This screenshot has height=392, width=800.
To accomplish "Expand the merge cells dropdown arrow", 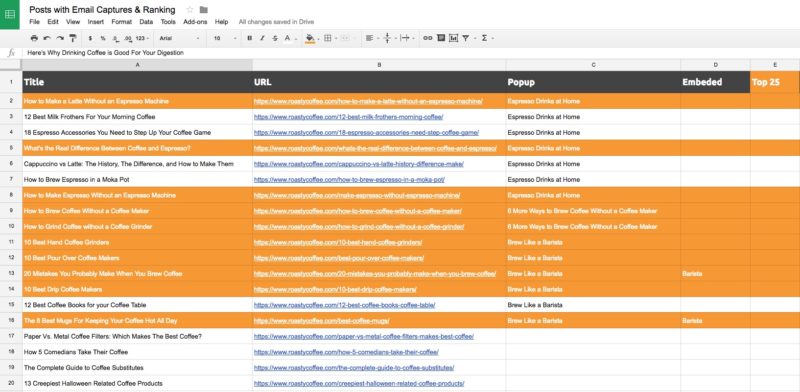I will pos(354,38).
